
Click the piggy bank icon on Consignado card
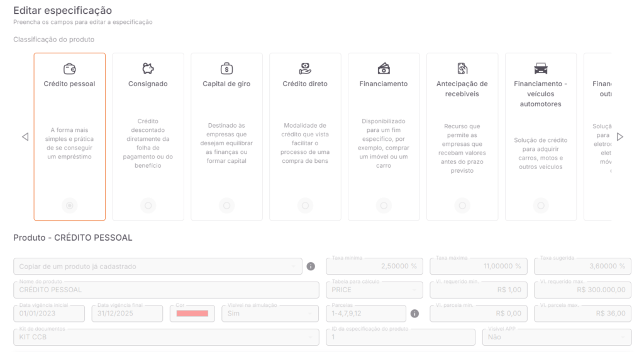(148, 69)
